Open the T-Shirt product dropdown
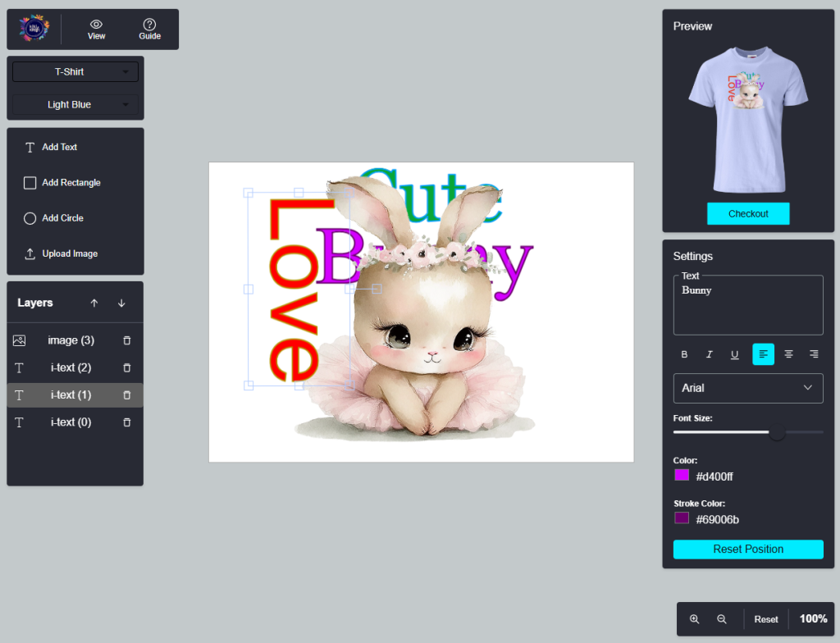Image resolution: width=840 pixels, height=643 pixels. click(75, 72)
